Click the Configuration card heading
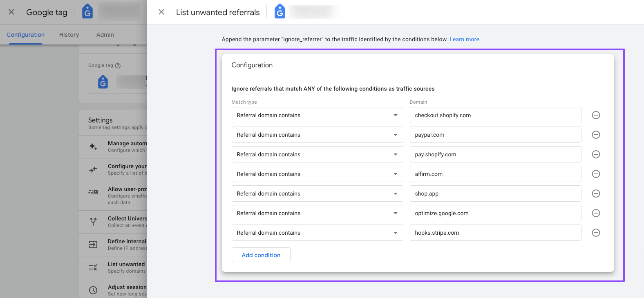Image resolution: width=644 pixels, height=298 pixels. (252, 65)
